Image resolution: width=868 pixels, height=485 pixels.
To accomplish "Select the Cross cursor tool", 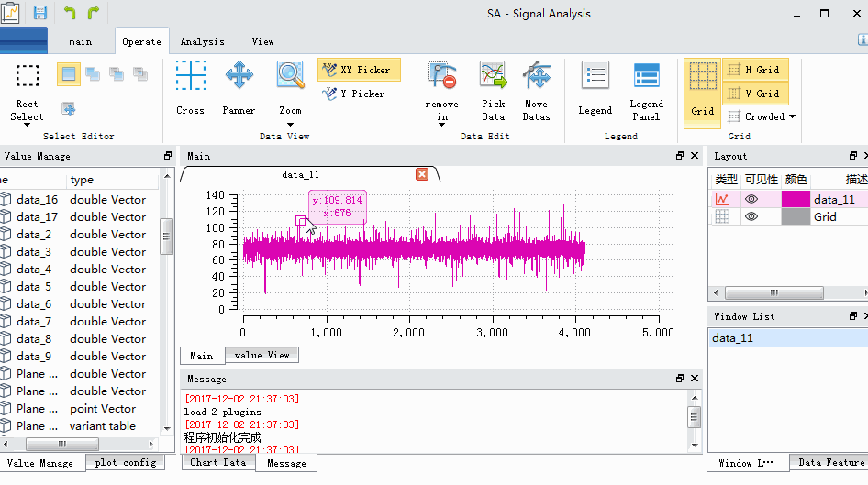I will click(x=191, y=87).
